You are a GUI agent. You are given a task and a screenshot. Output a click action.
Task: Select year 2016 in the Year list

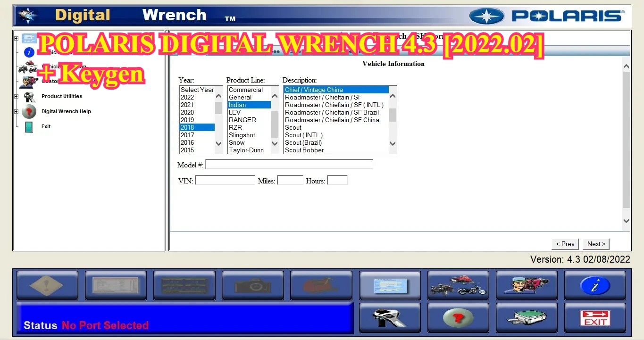tap(197, 142)
